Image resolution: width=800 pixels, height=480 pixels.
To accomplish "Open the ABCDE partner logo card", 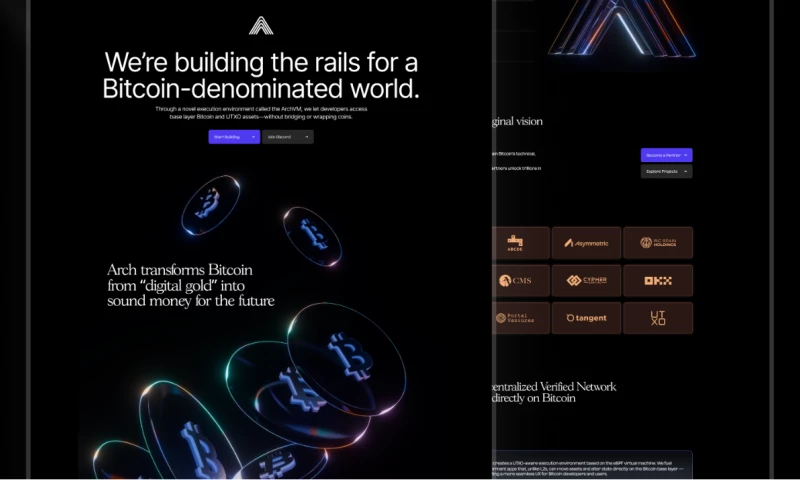I will 521,243.
